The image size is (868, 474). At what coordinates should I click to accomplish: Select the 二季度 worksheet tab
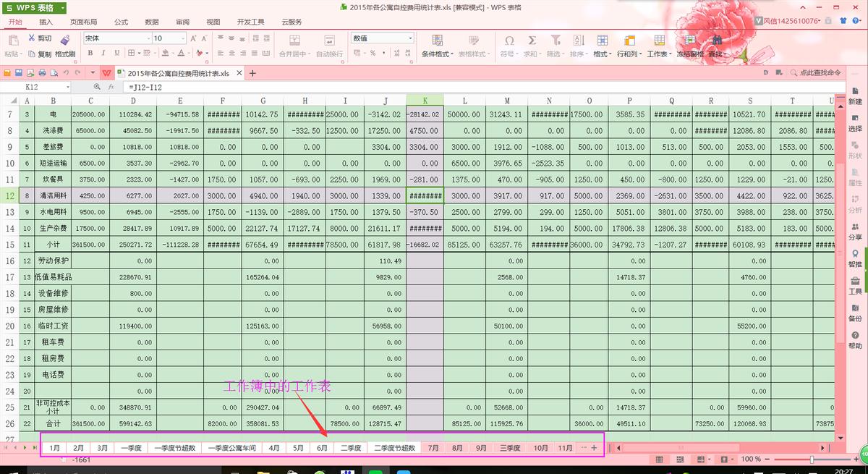351,447
